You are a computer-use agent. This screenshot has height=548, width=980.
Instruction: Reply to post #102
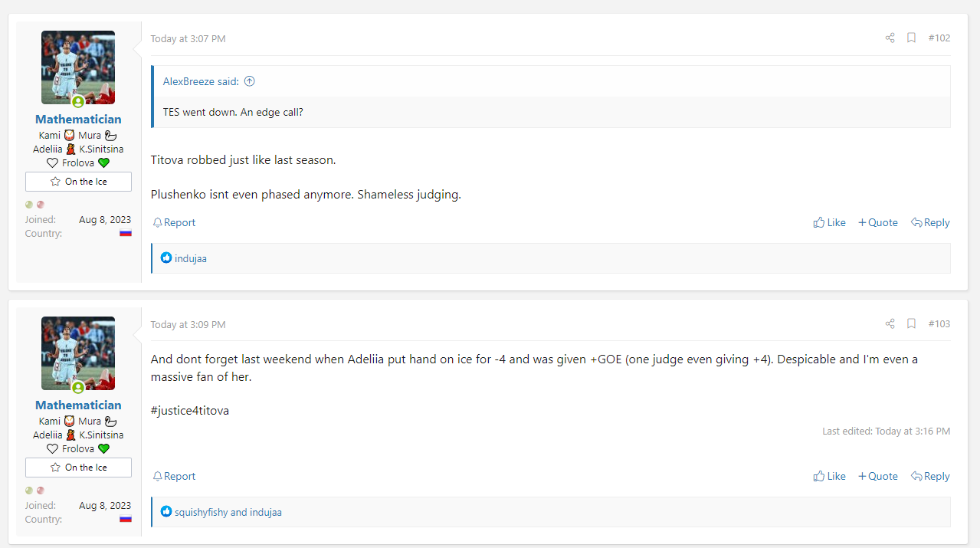tap(930, 222)
